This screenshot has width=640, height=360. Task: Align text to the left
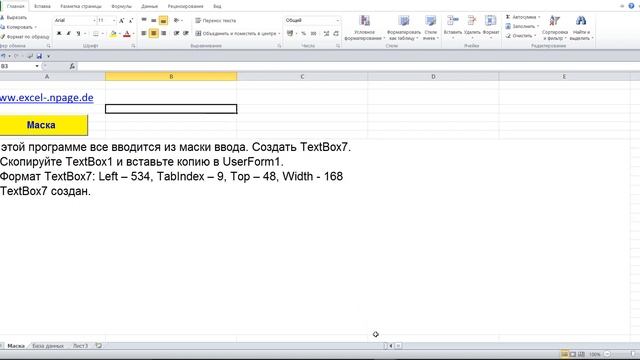click(x=144, y=33)
